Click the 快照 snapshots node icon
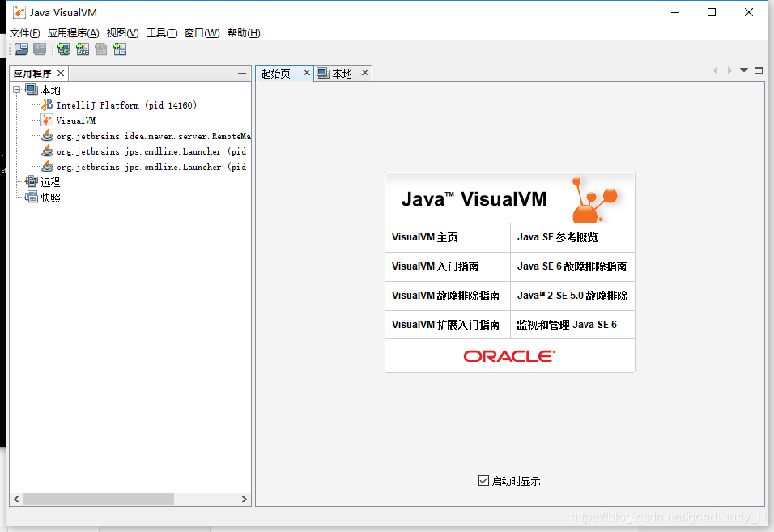This screenshot has width=774, height=532. pos(32,197)
